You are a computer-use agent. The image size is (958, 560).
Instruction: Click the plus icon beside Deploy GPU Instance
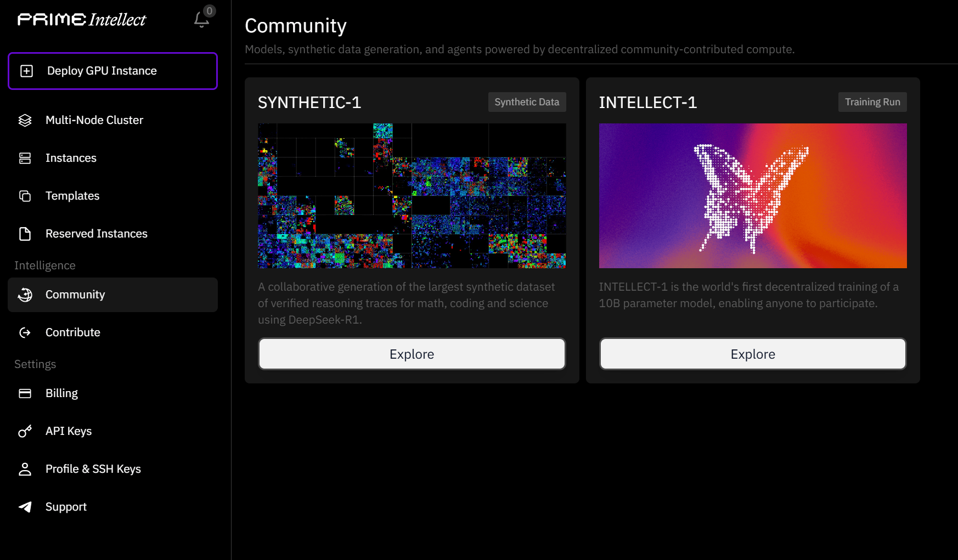pos(26,71)
